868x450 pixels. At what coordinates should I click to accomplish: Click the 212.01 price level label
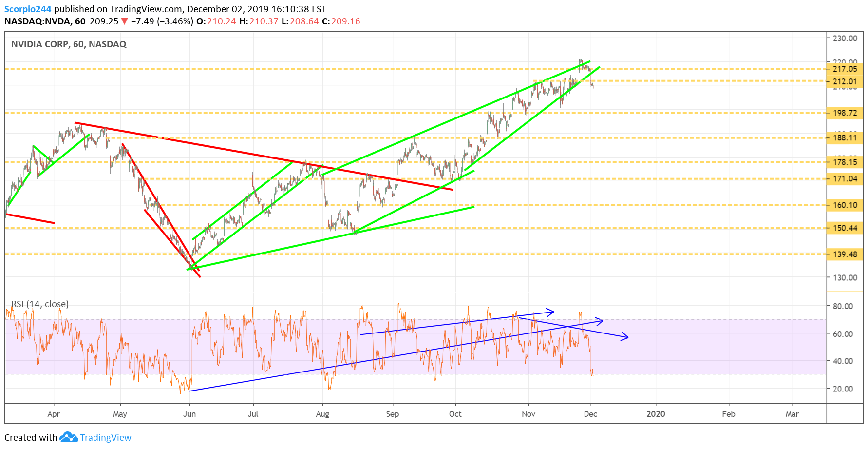(845, 81)
